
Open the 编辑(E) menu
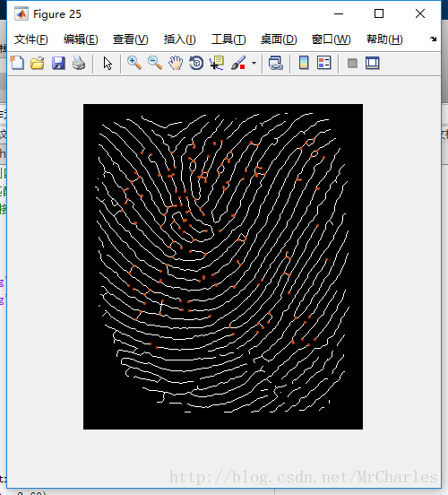(81, 39)
